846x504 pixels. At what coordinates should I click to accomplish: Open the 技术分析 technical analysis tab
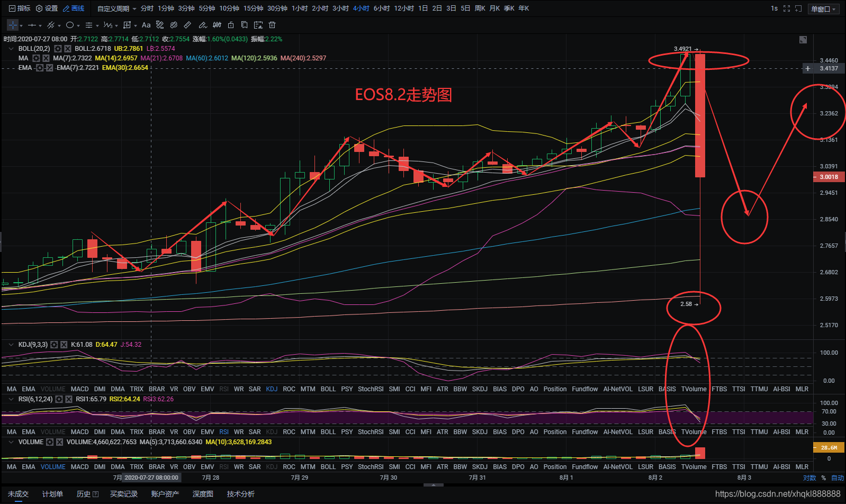click(241, 494)
